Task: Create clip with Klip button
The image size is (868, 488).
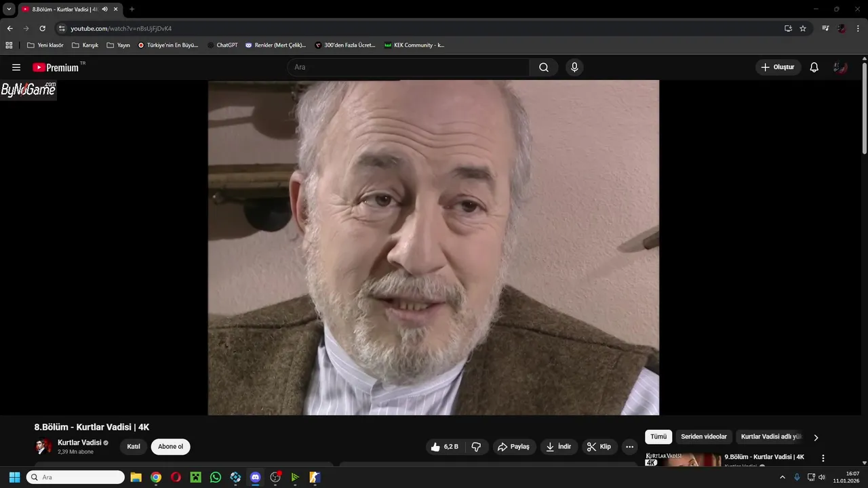Action: click(x=599, y=447)
